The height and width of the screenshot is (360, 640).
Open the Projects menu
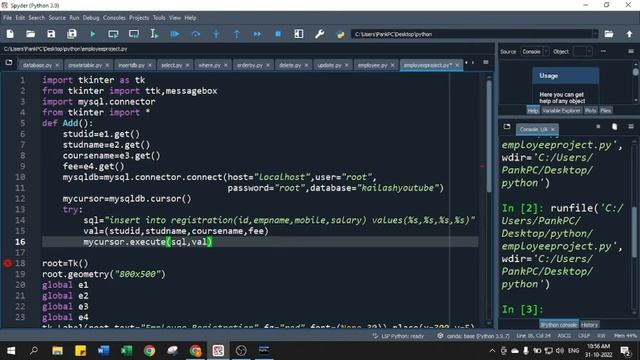point(139,18)
